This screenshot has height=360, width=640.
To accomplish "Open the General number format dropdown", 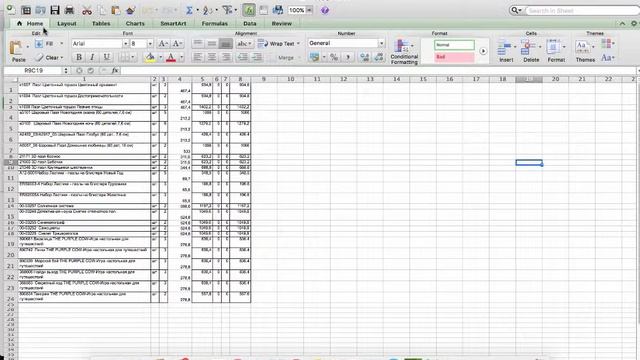I will coord(381,43).
